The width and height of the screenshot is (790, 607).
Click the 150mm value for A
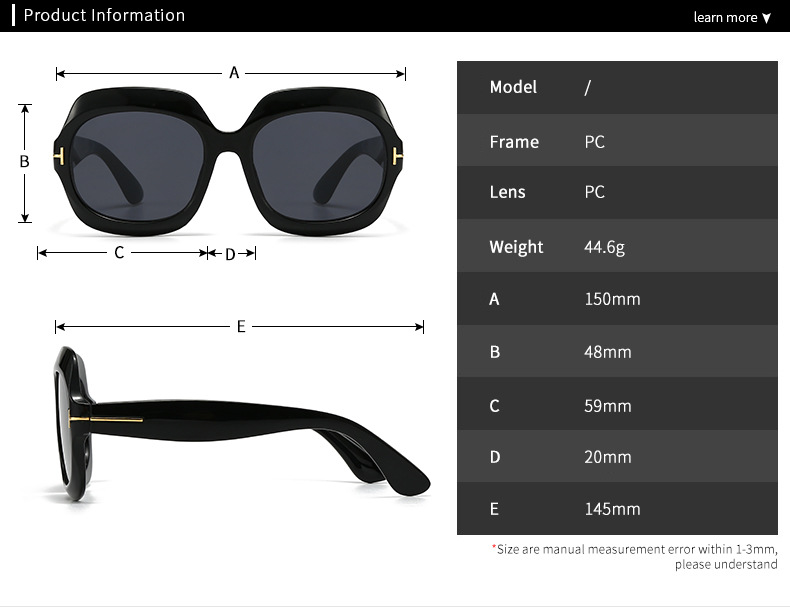(x=612, y=299)
